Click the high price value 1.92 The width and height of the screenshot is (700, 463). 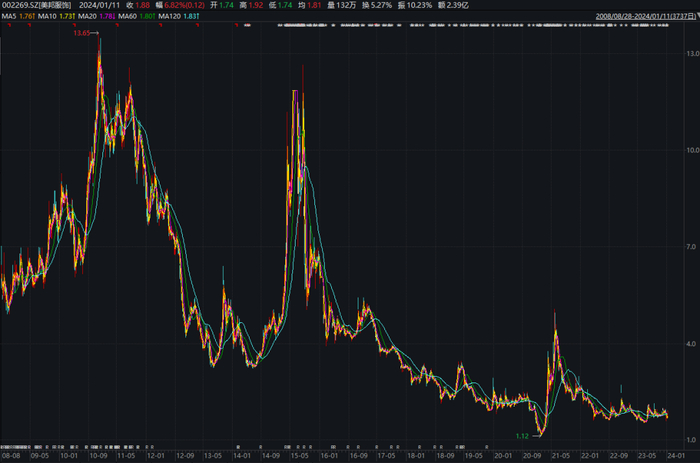256,5
